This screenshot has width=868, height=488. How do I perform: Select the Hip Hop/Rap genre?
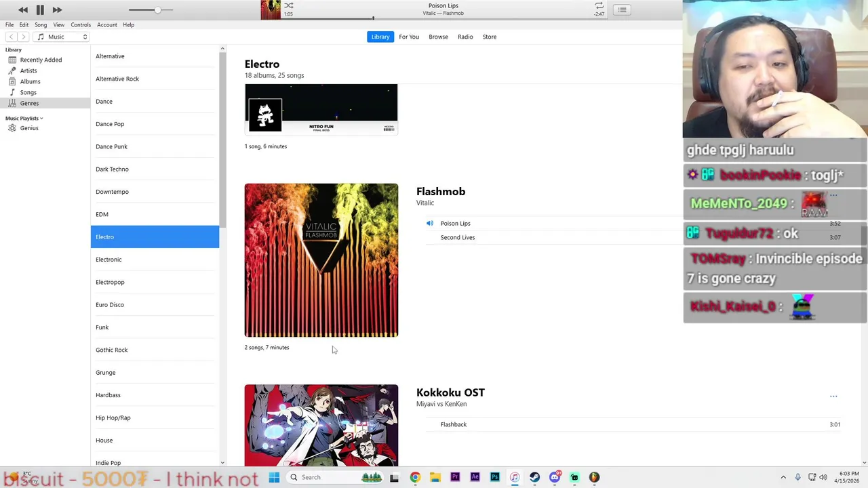click(155, 418)
